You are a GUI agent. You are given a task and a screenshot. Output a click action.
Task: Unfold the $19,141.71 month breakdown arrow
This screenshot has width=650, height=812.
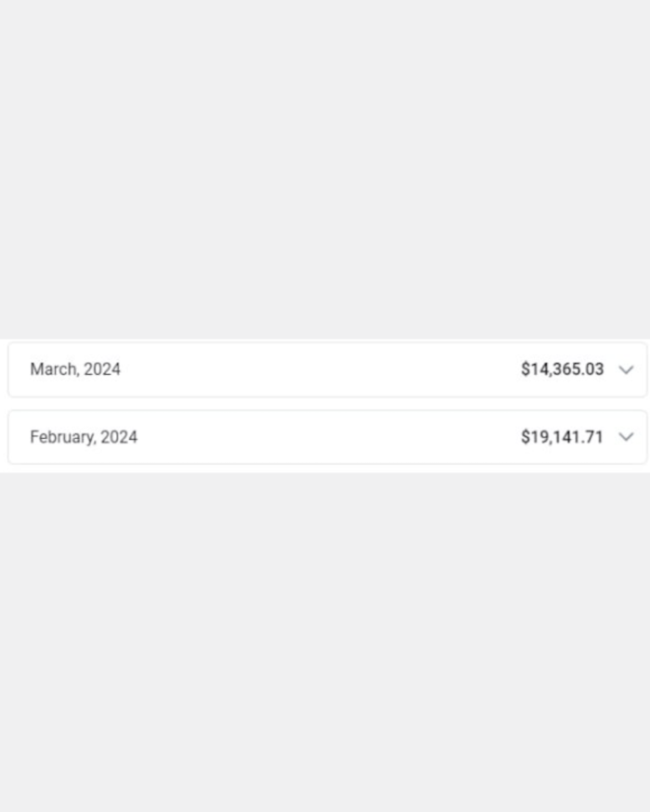click(626, 437)
